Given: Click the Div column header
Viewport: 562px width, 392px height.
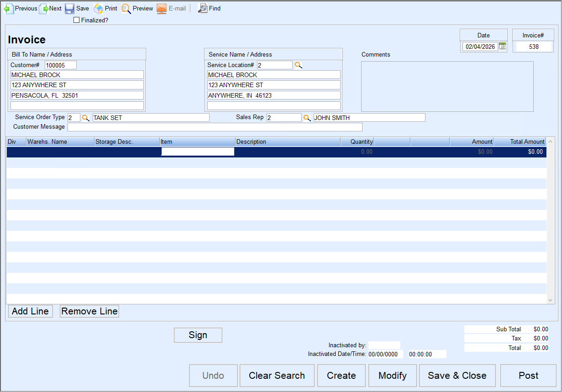Looking at the screenshot, I should [16, 142].
